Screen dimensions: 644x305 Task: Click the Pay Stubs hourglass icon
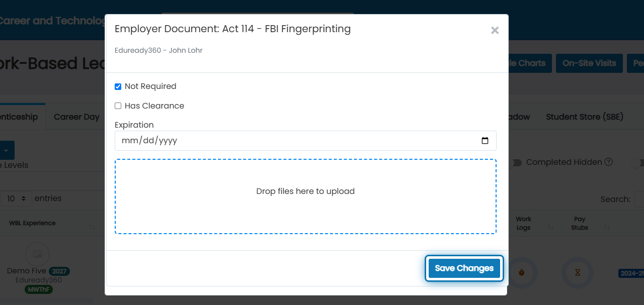tap(578, 272)
